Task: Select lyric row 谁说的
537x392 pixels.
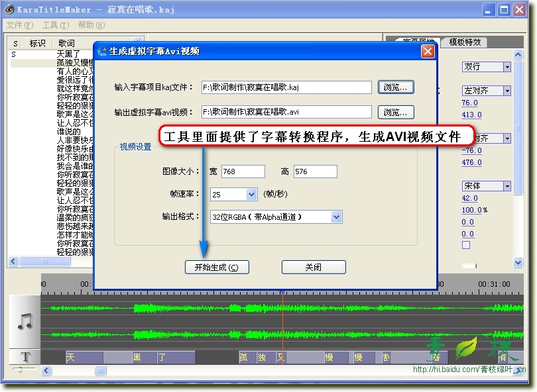Action: click(x=68, y=132)
